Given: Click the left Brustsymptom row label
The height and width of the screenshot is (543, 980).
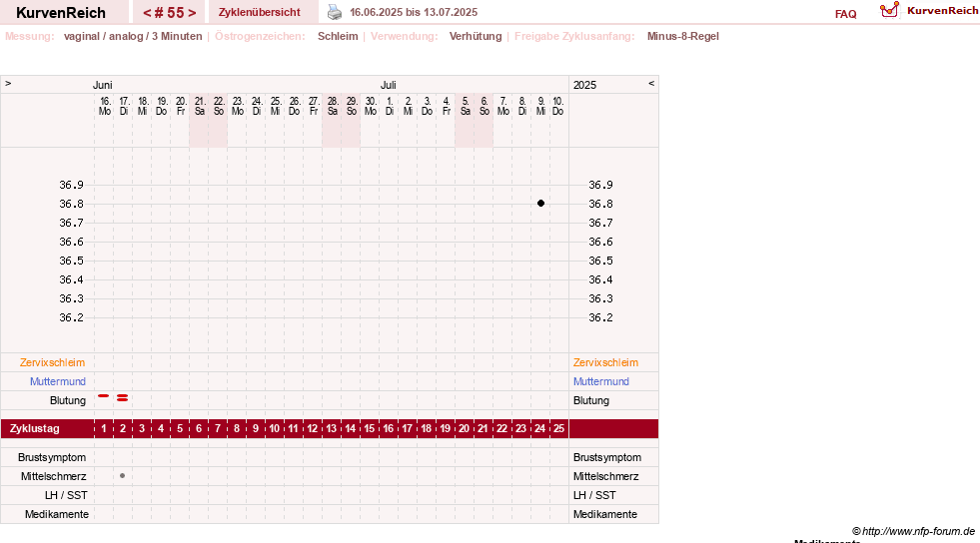Looking at the screenshot, I should pos(52,457).
